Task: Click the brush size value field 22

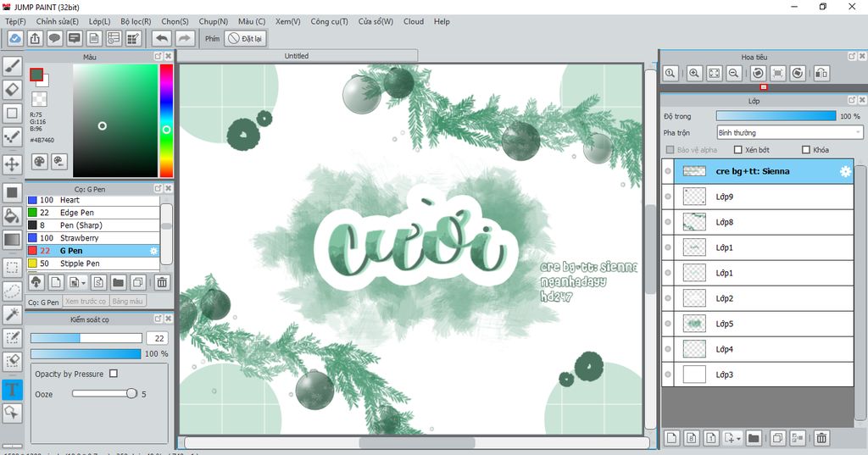Action: pos(157,338)
